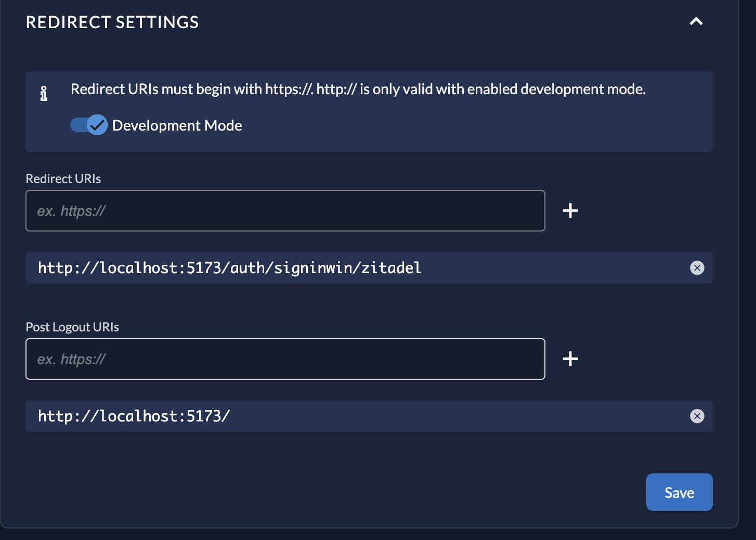Click the blue track of the Development Mode switch
Image resolution: width=756 pixels, height=540 pixels.
point(79,125)
